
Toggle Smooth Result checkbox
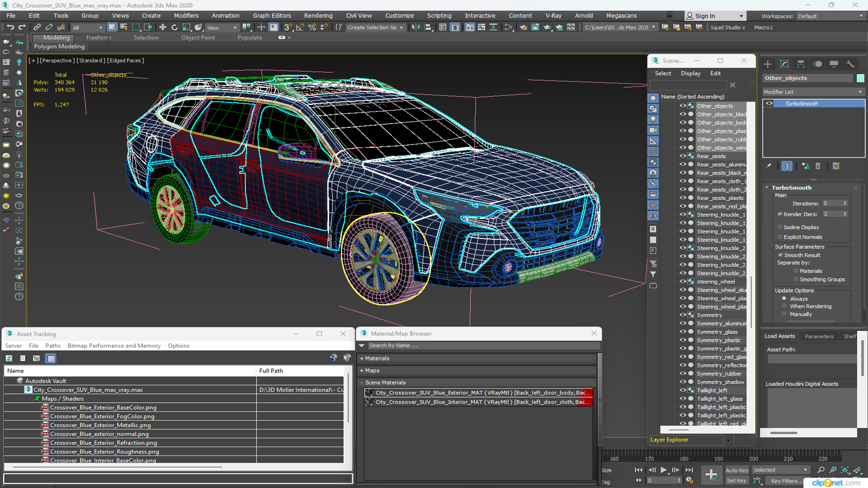point(780,255)
